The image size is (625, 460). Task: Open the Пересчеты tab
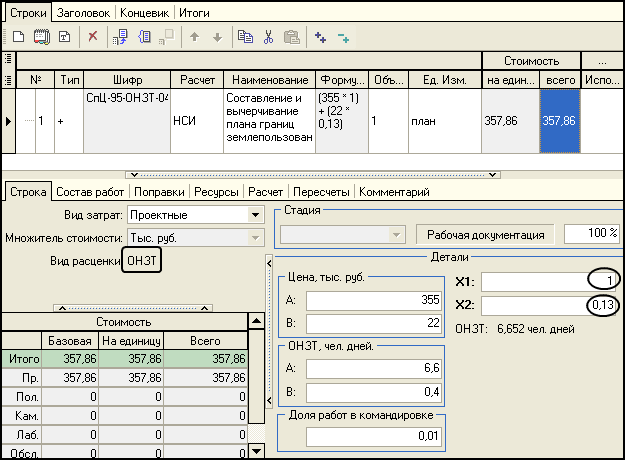pos(321,192)
